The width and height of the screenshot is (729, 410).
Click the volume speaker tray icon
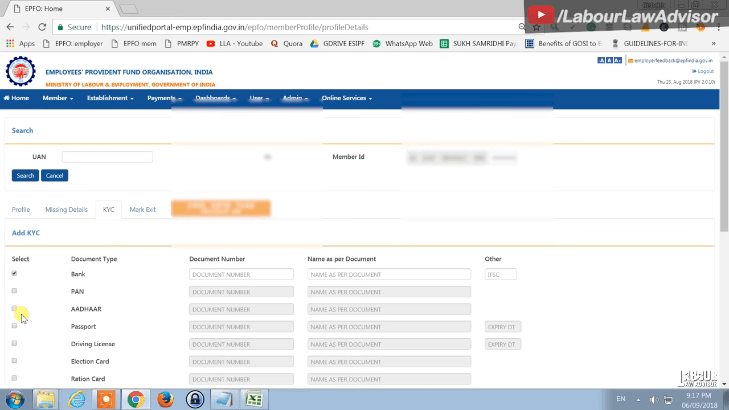[654, 400]
